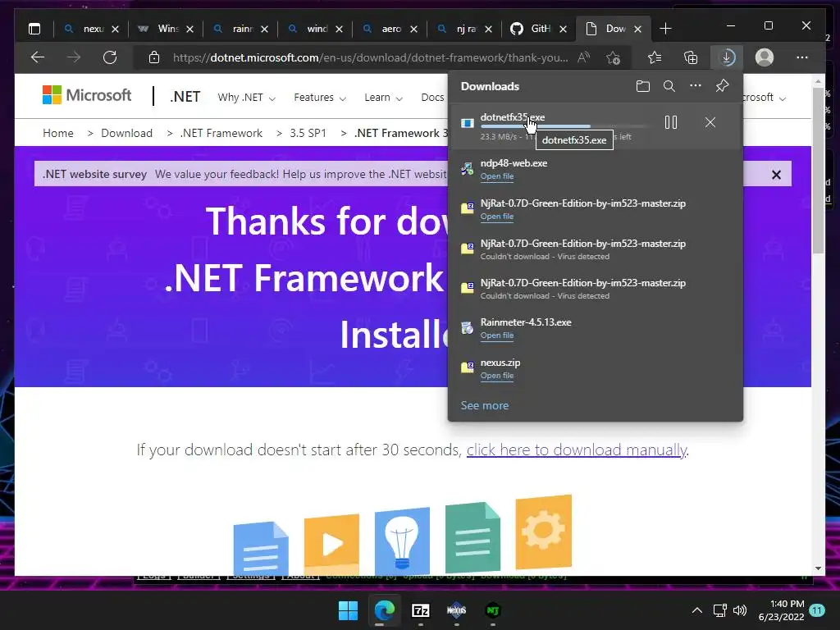Open the browser profile avatar
Screen dimensions: 840x630
(x=765, y=57)
